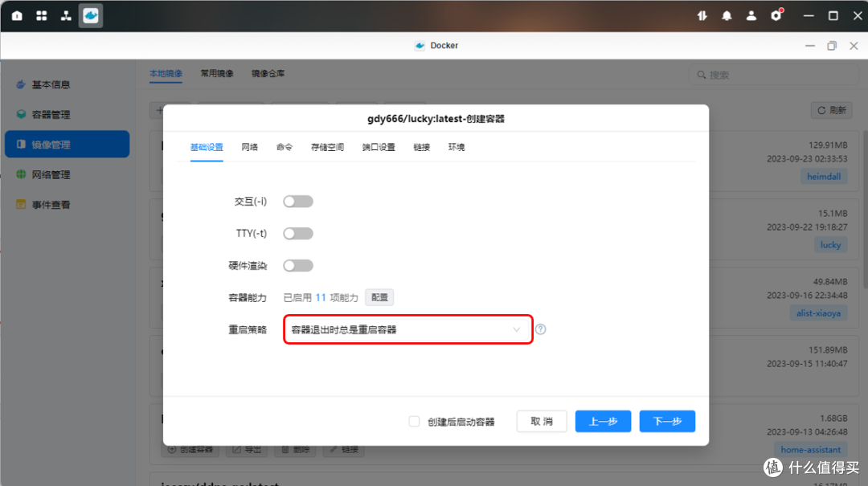Check the 创建后启动容器 checkbox
The image size is (868, 486).
(x=414, y=421)
